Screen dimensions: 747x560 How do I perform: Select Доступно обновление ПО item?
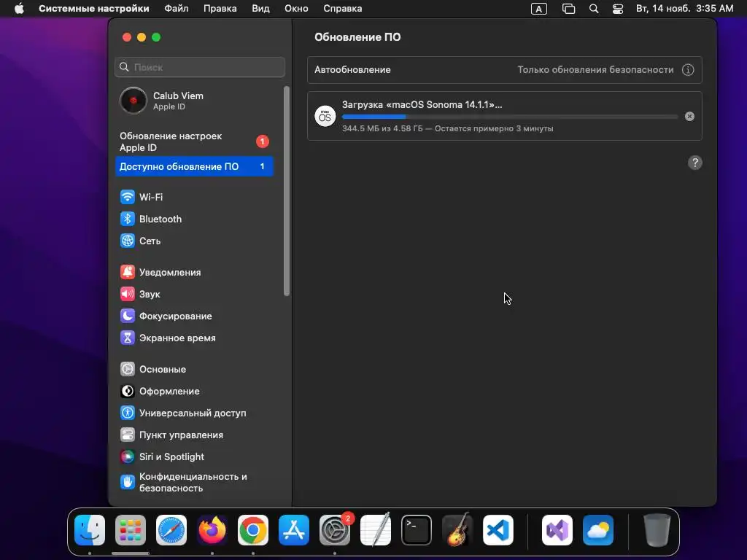click(194, 167)
